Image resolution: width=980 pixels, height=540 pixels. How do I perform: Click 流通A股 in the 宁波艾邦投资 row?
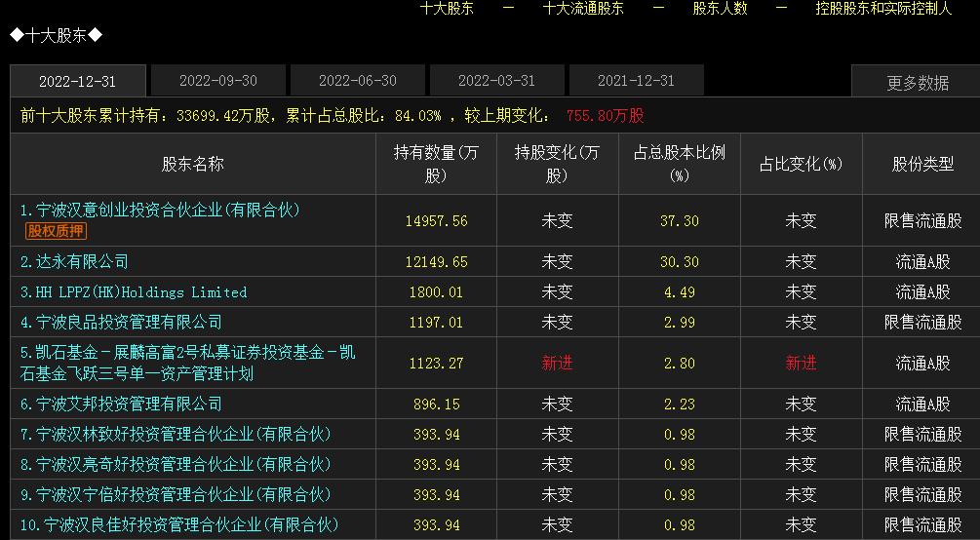point(922,405)
